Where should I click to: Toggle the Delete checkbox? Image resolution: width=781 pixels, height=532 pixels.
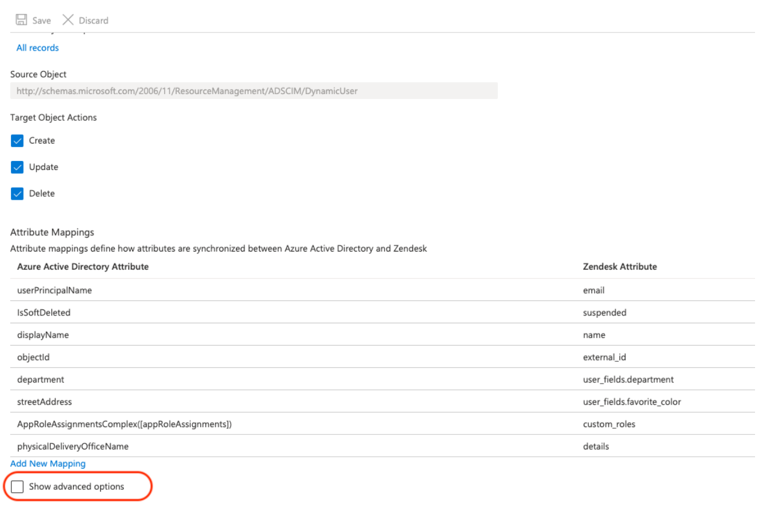point(17,194)
